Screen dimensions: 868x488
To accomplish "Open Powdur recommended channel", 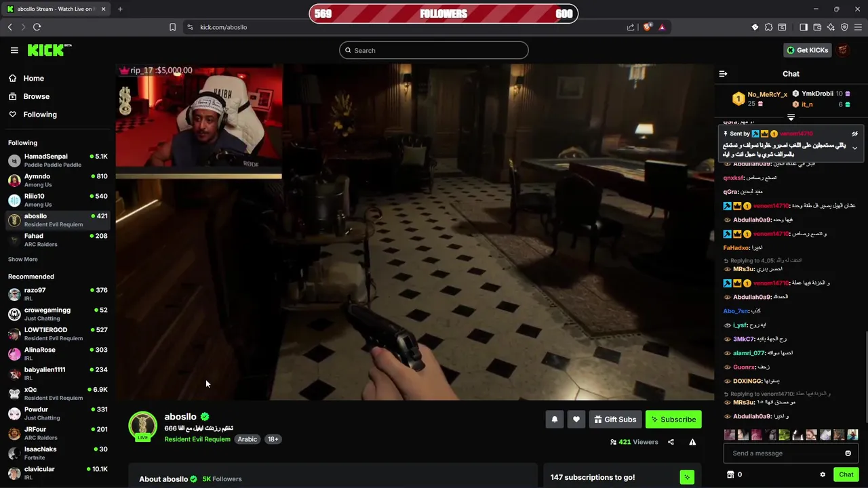I will click(58, 413).
